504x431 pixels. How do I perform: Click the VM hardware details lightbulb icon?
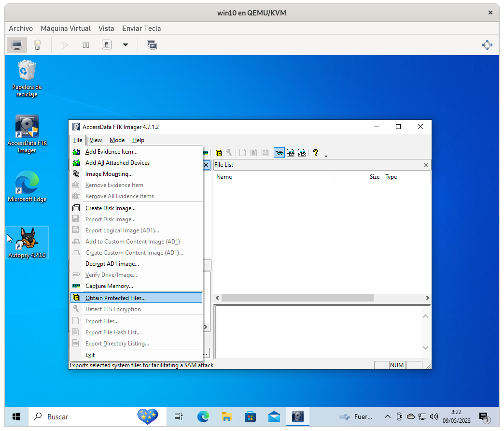(x=37, y=45)
